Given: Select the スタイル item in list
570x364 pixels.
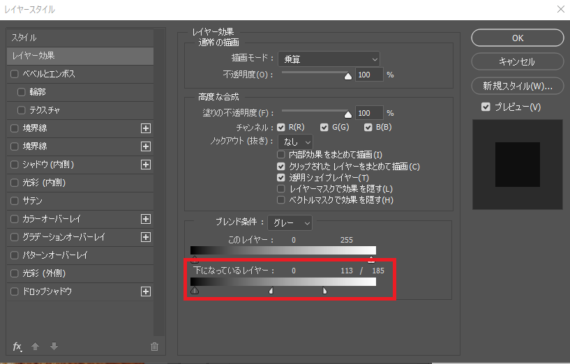Looking at the screenshot, I should click(80, 37).
